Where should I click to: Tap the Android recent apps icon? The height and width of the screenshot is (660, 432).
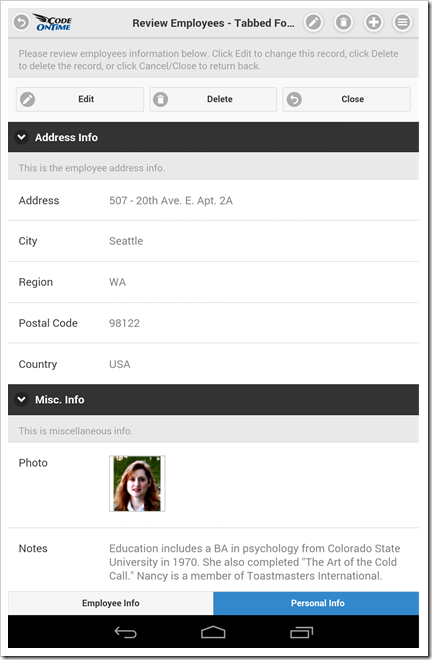tap(301, 632)
